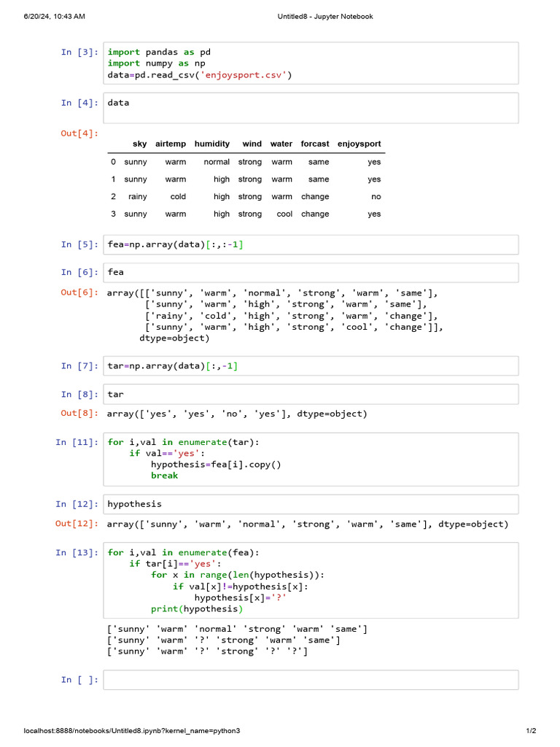The image size is (560, 747).
Task: Click the Out[6]: prompt label
Action: coord(79,293)
